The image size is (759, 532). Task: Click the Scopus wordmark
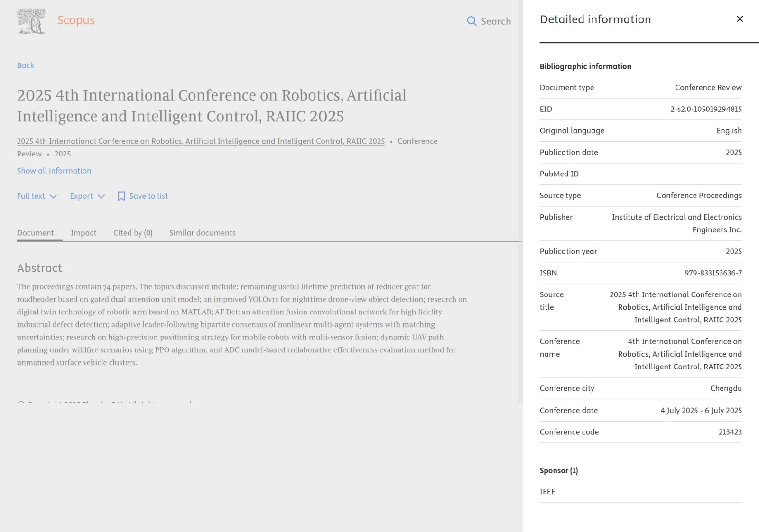(76, 20)
